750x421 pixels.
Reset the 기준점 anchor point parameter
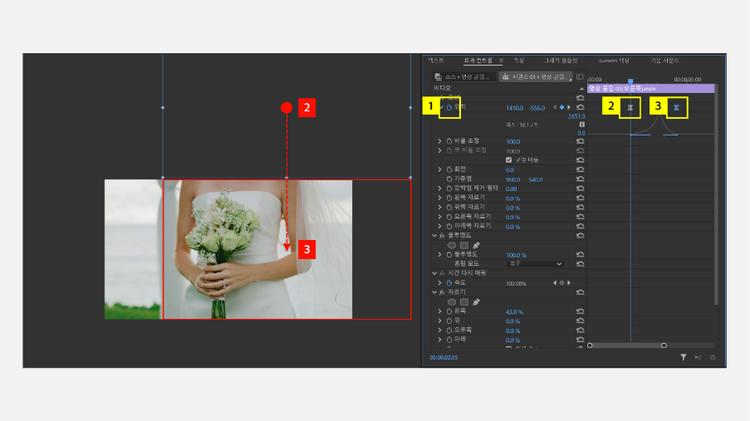(x=580, y=179)
